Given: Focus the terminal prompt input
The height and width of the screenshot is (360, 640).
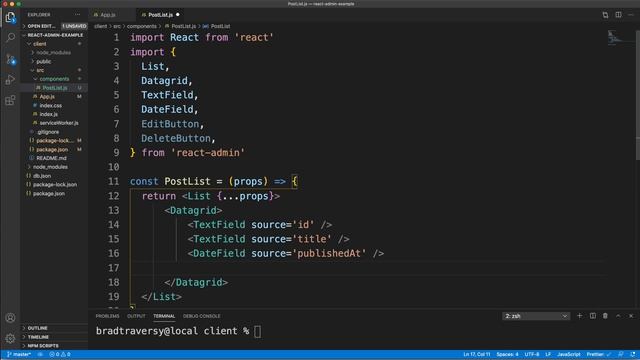Looking at the screenshot, I should pyautogui.click(x=258, y=331).
